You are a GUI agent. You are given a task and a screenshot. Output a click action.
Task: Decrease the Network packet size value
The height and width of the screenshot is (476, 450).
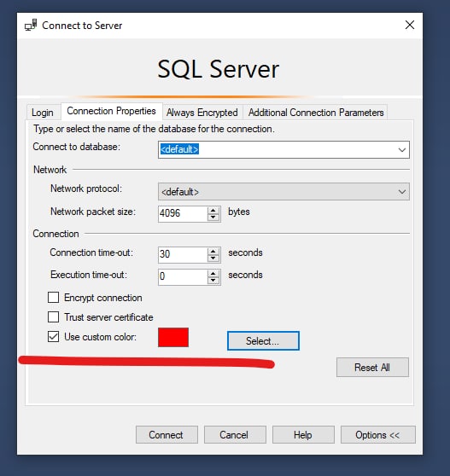point(213,217)
